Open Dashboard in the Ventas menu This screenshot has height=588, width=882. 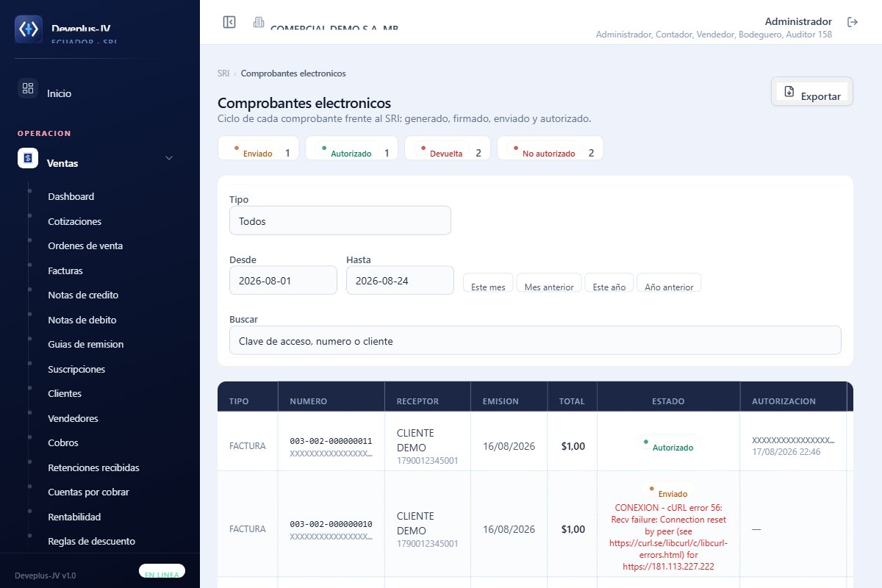click(71, 196)
